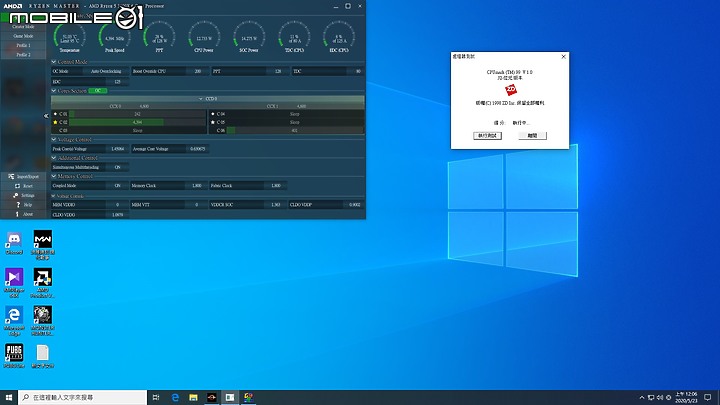Click the star icon beside core C 05
Image resolution: width=720 pixels, height=405 pixels.
coord(213,122)
